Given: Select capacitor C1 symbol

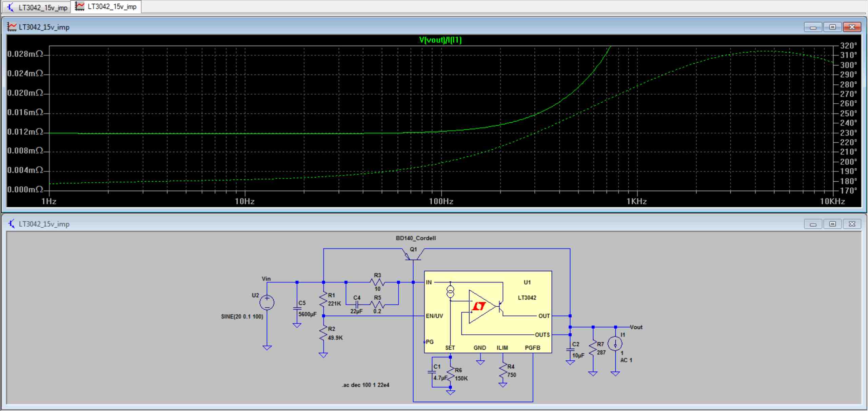Looking at the screenshot, I should [432, 372].
